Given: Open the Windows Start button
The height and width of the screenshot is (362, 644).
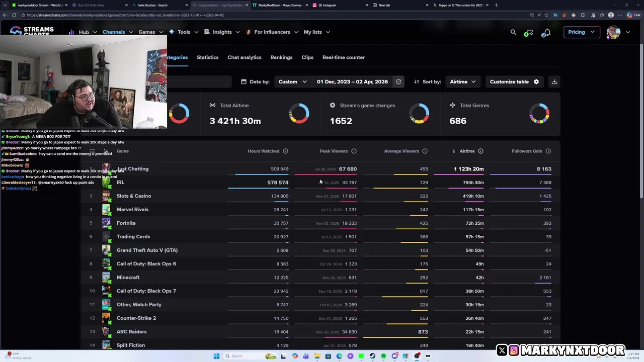Looking at the screenshot, I should [216, 356].
